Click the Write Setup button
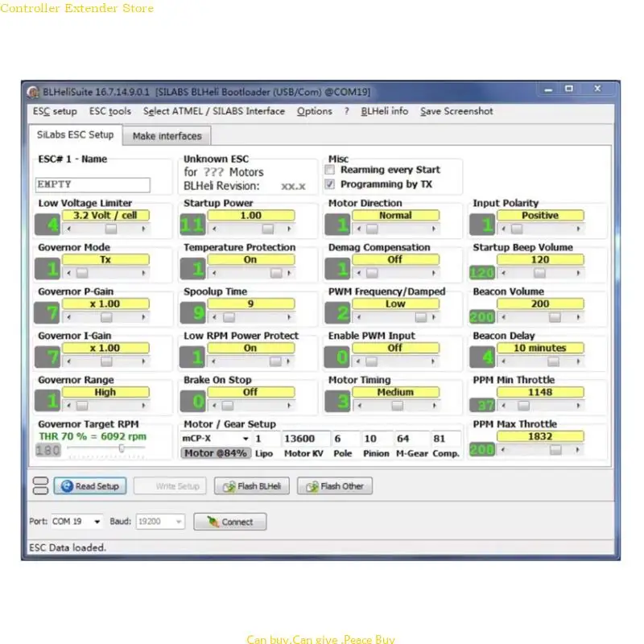The image size is (644, 644). pos(170,486)
